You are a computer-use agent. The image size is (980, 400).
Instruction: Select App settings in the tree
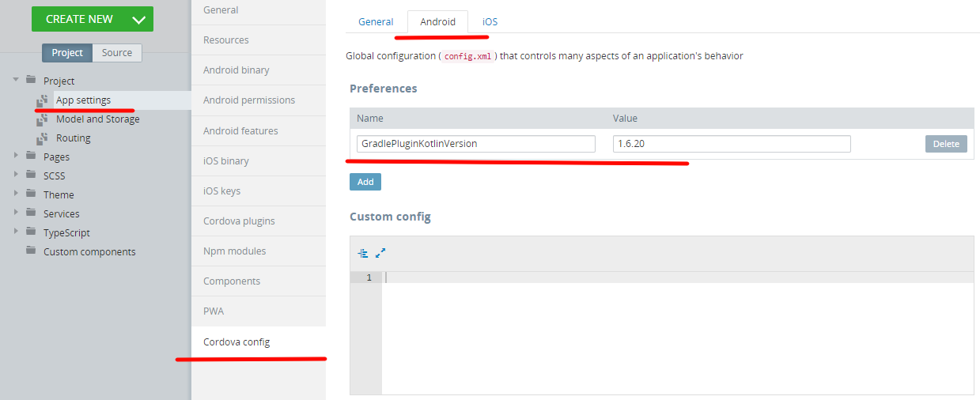coord(83,100)
